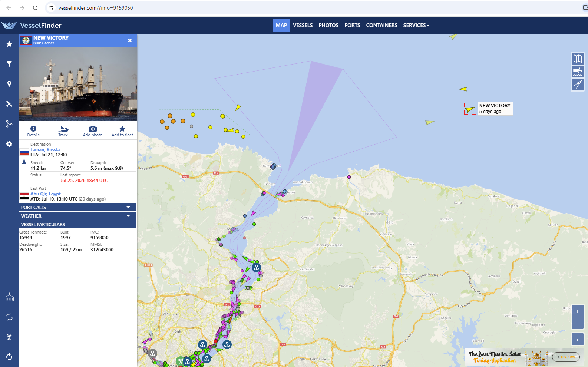Click the Add photo camera icon
The width and height of the screenshot is (588, 367).
93,129
